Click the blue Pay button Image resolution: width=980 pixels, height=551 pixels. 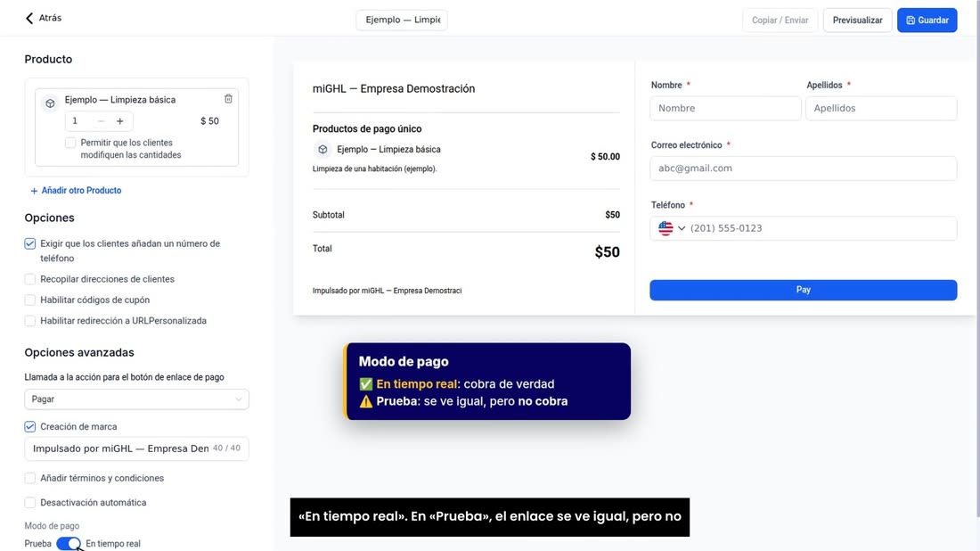[803, 290]
